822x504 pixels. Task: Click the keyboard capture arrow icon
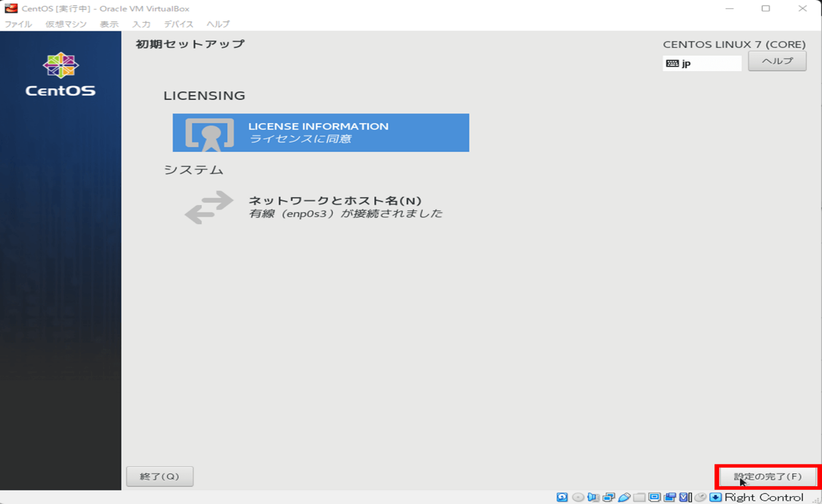pos(716,497)
